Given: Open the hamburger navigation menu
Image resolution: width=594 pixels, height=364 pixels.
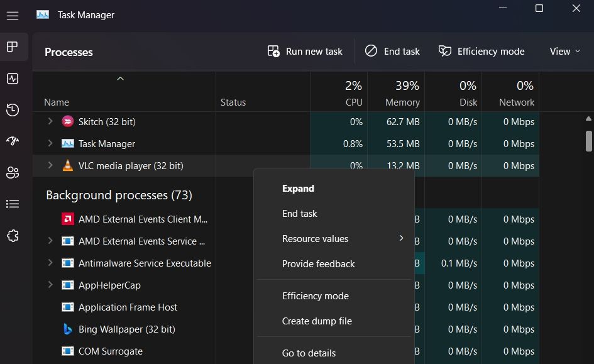Looking at the screenshot, I should [x=13, y=16].
